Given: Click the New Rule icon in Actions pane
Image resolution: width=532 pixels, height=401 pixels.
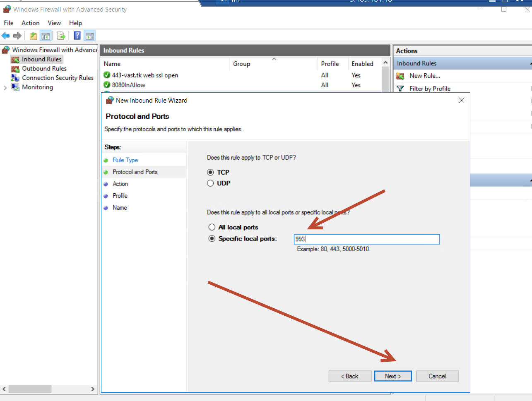Looking at the screenshot, I should (x=400, y=76).
